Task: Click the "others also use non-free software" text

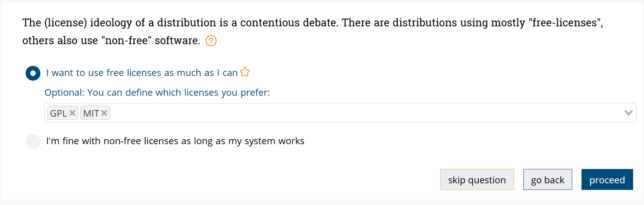Action: (111, 41)
